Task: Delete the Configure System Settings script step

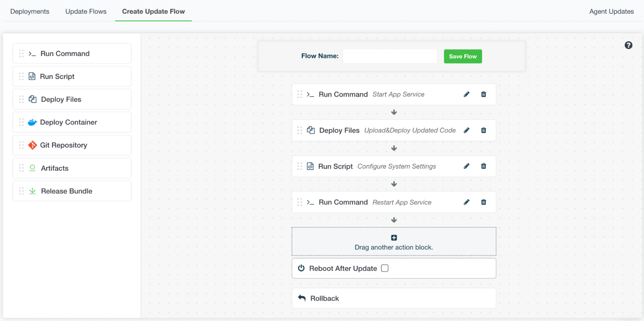Action: coord(483,166)
